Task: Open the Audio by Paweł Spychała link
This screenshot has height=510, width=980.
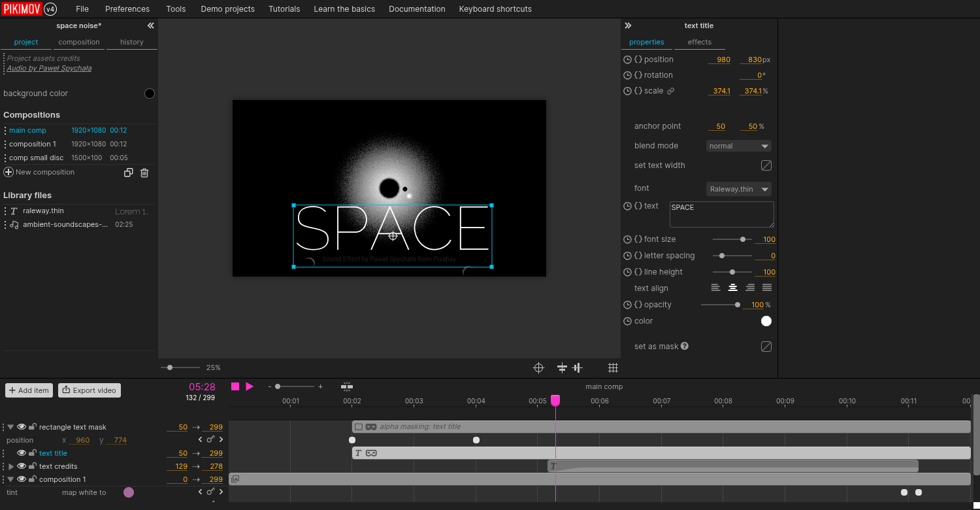Action: [49, 68]
